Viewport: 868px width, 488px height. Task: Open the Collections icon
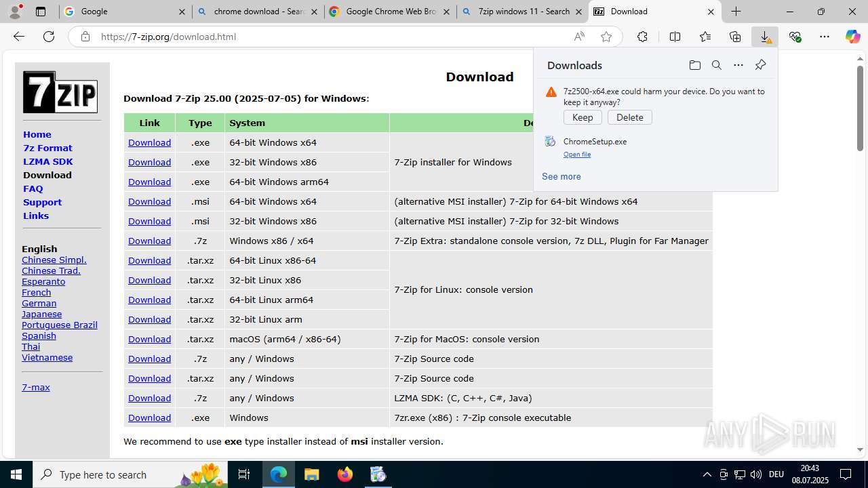point(735,37)
